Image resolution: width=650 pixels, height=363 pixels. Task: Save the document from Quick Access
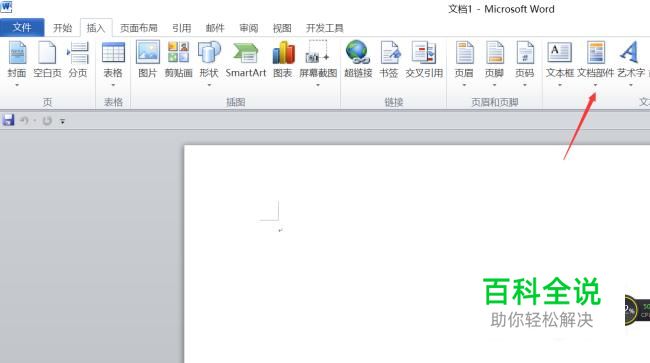(x=8, y=121)
